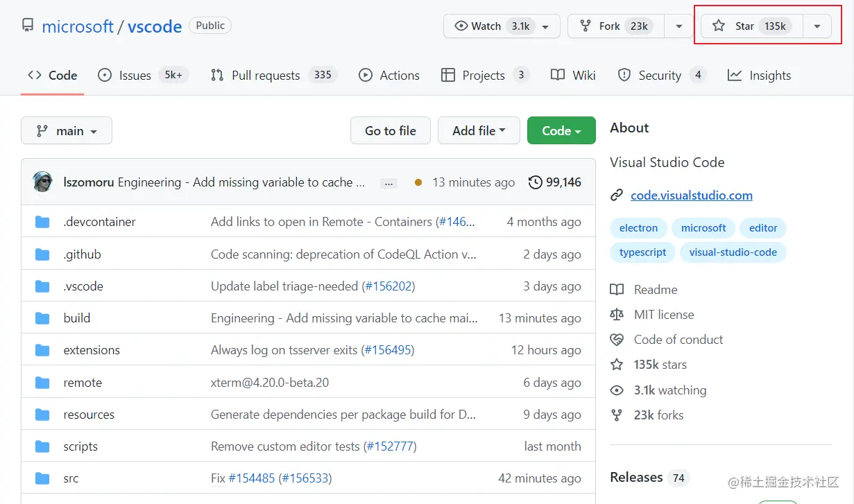Expand commit message ellipsis button
854x504 pixels.
click(x=388, y=183)
